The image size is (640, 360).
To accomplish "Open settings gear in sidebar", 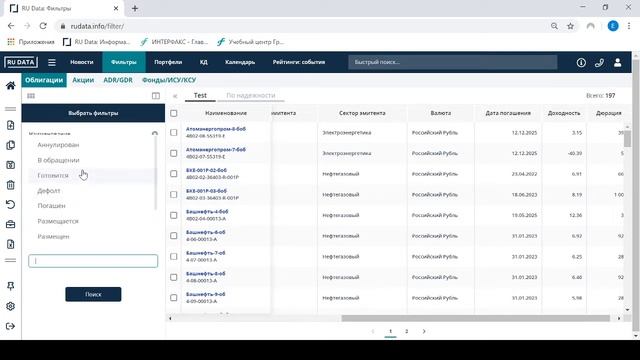I will pos(11,306).
